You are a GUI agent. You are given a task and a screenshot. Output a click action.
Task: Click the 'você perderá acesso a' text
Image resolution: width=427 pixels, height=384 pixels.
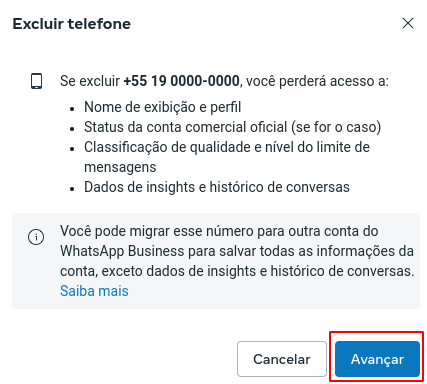click(317, 81)
